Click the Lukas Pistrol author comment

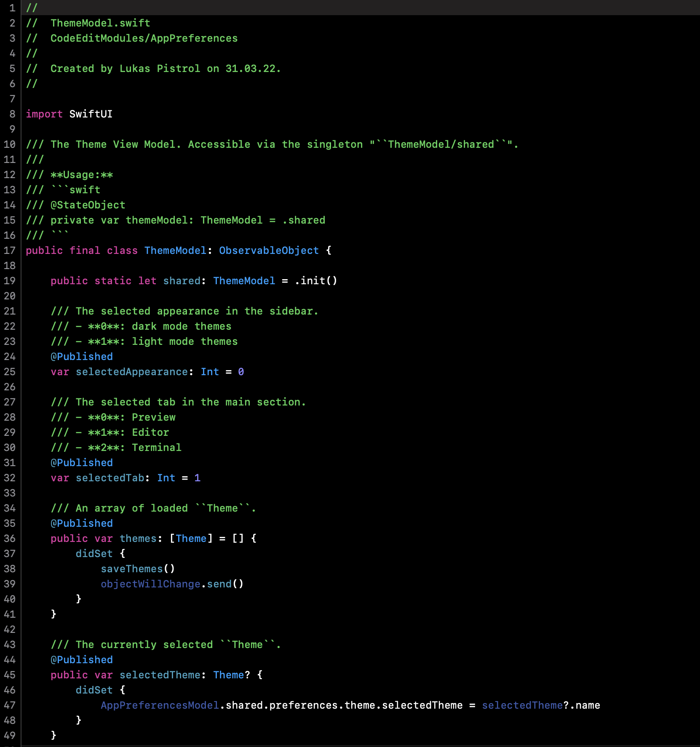(x=159, y=69)
